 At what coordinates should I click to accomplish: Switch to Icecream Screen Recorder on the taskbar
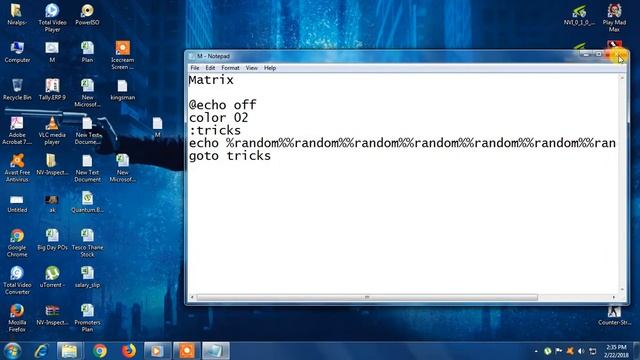point(187,351)
